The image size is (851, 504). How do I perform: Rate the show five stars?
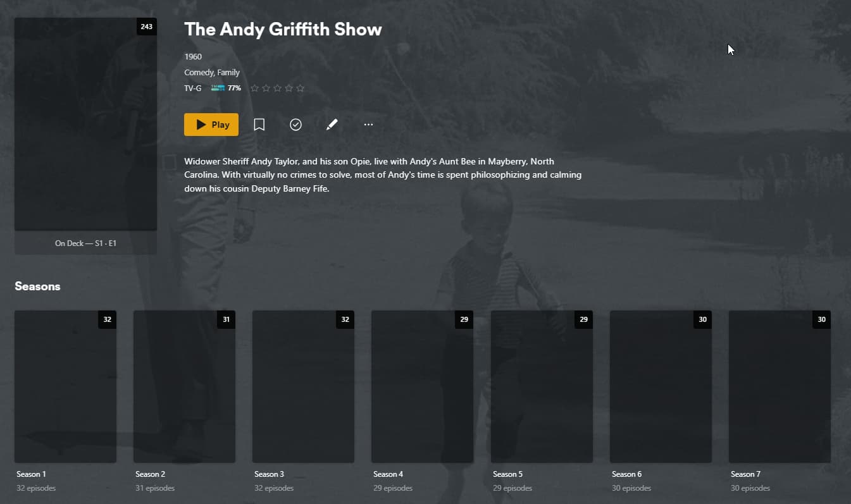300,89
